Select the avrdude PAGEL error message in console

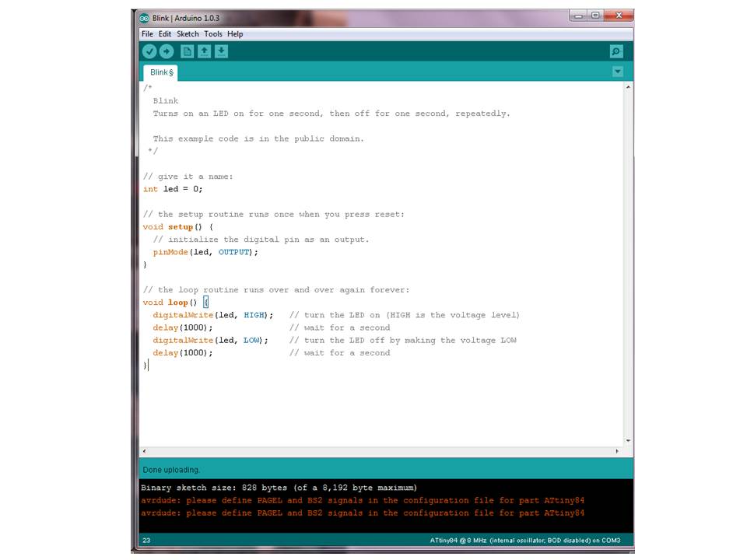click(x=362, y=500)
